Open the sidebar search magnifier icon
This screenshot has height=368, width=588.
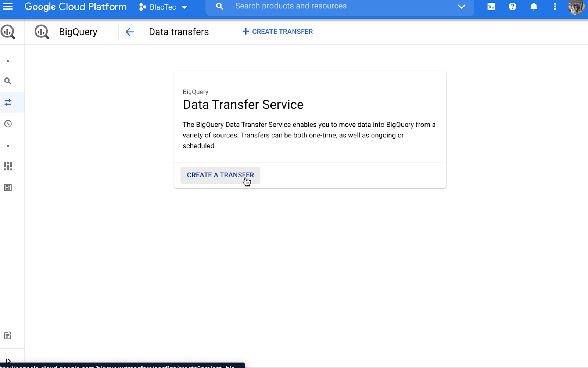pos(8,81)
